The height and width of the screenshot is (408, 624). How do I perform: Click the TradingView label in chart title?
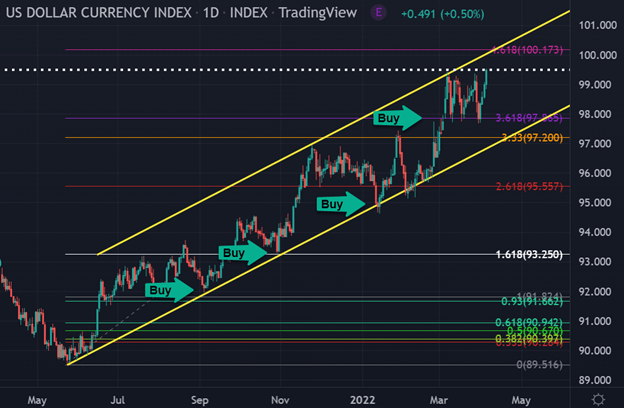pos(318,13)
